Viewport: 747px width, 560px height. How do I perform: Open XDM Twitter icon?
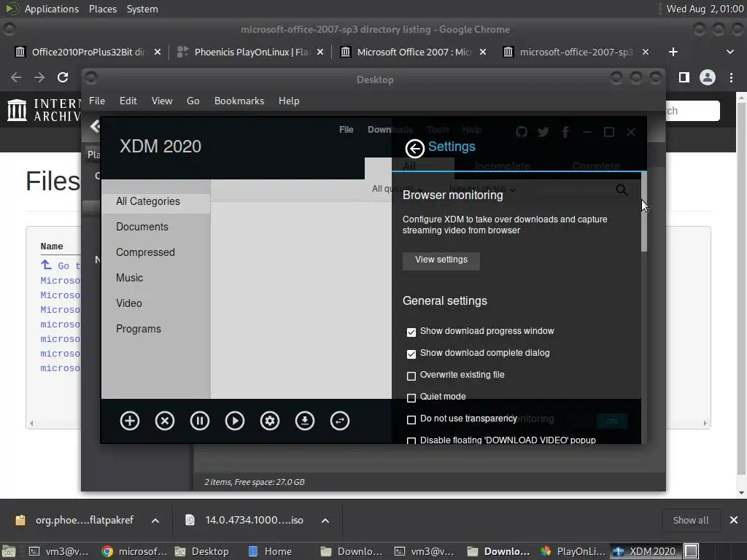[543, 132]
